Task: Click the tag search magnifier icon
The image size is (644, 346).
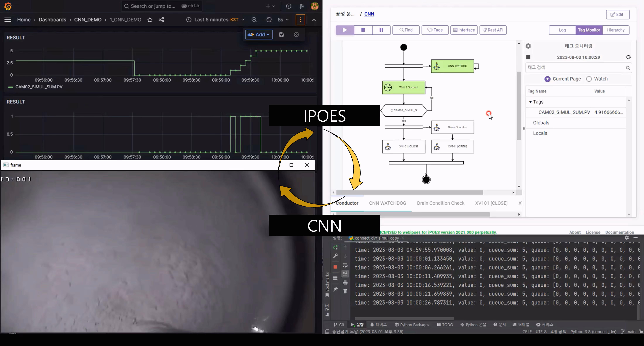Action: (x=628, y=68)
